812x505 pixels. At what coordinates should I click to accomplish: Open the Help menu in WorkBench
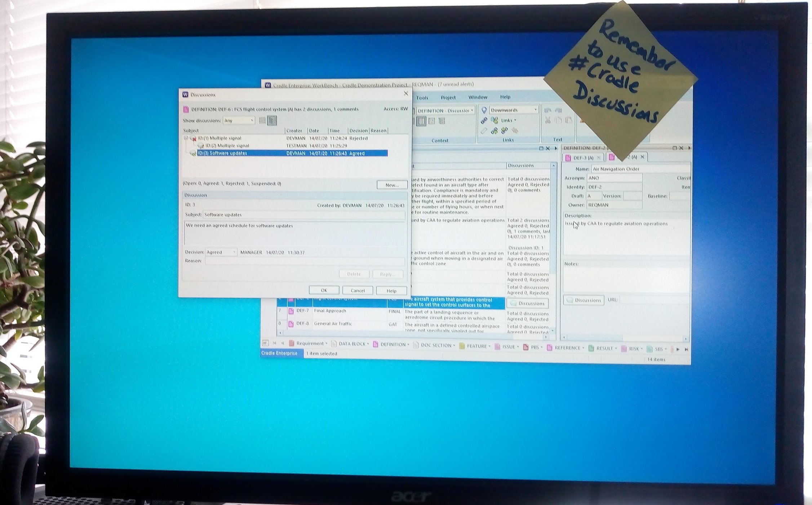tap(505, 97)
